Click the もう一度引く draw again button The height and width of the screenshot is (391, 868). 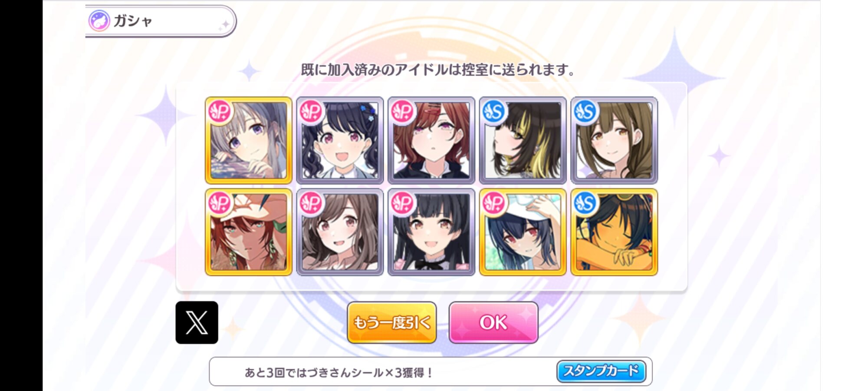[391, 322]
